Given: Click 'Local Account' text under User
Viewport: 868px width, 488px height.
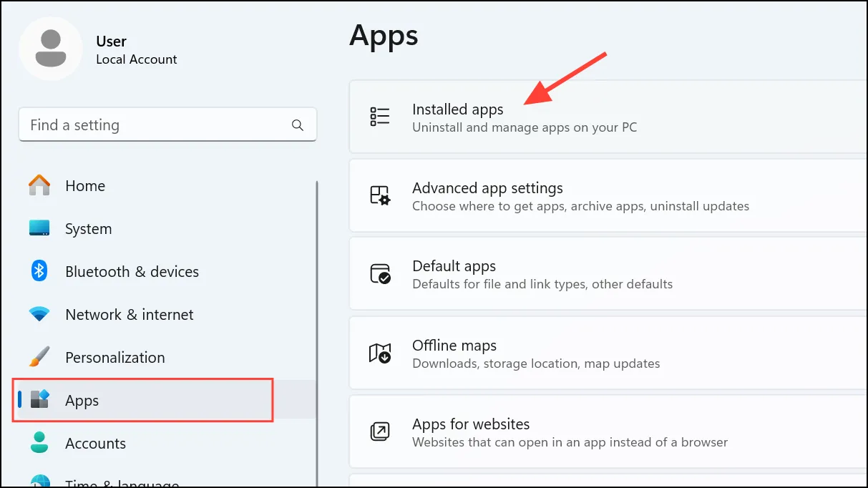Looking at the screenshot, I should [137, 59].
